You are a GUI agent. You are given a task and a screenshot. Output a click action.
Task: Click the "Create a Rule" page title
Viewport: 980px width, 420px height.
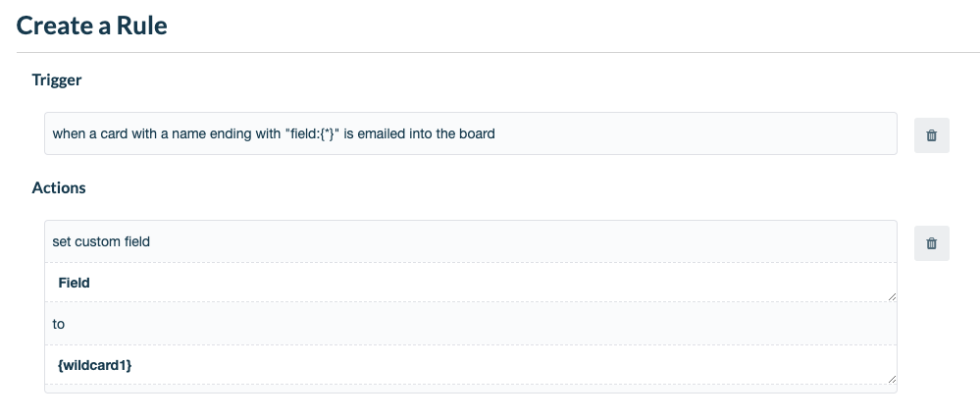[92, 26]
